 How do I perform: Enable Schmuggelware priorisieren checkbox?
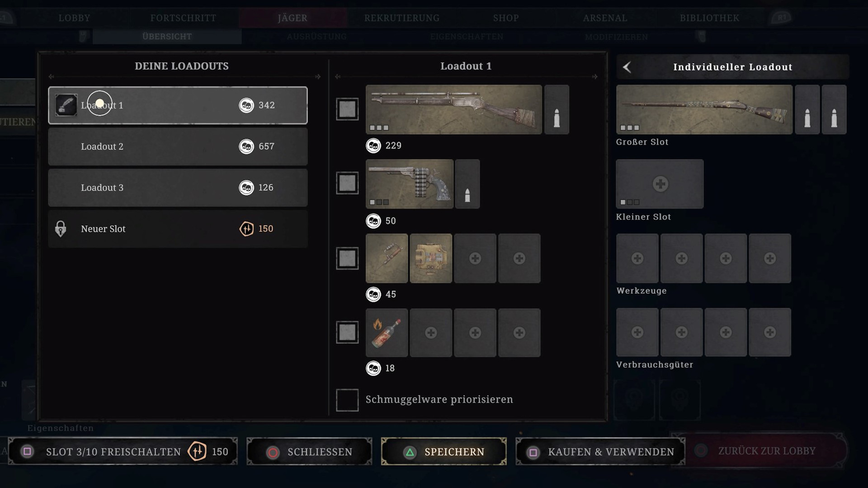[347, 400]
